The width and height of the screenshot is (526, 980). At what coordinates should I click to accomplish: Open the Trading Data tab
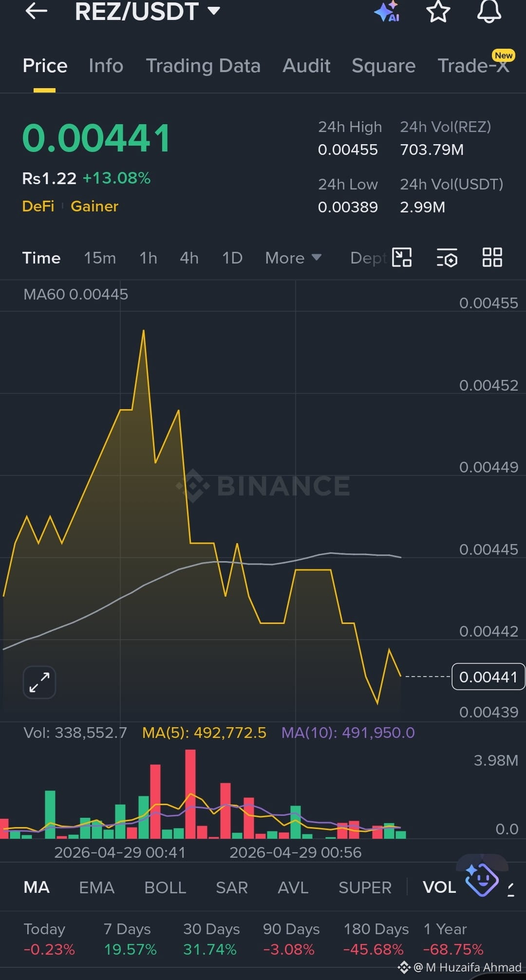(203, 66)
